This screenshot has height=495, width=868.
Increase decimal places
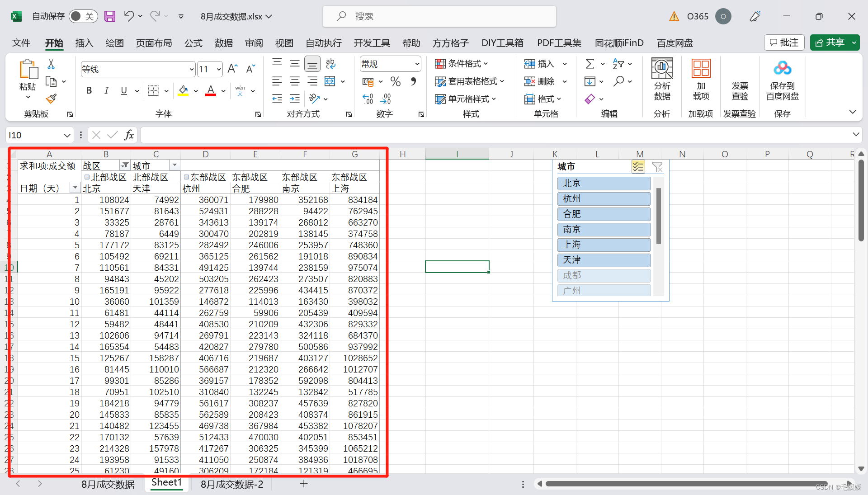(368, 99)
